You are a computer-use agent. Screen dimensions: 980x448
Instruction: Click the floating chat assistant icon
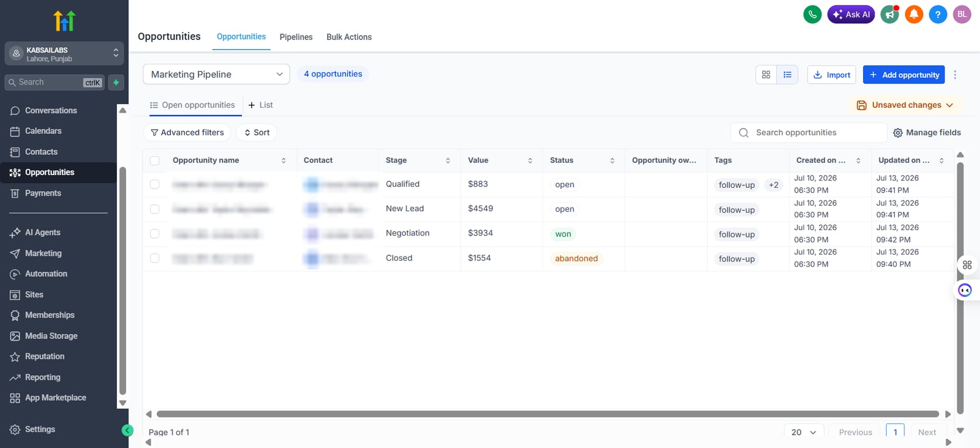[965, 290]
